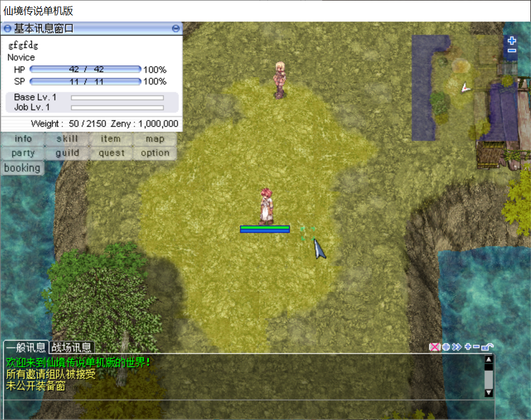This screenshot has width=531, height=420.
Task: Click the Job Lv. experience bar
Action: [x=117, y=108]
